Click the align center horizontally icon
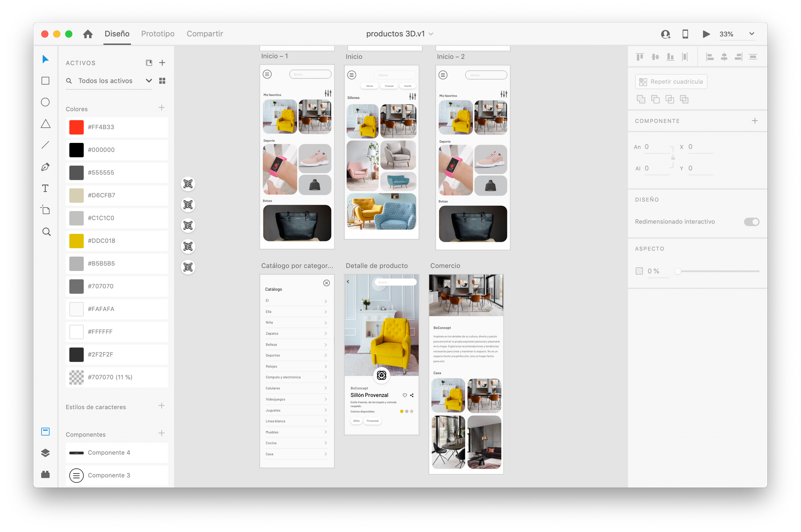This screenshot has height=532, width=801. 724,57
